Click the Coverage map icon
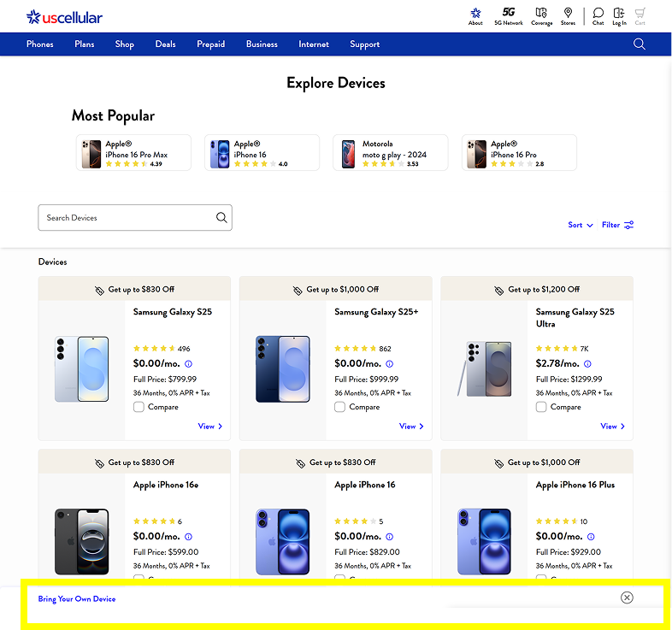672x630 pixels. pyautogui.click(x=541, y=16)
